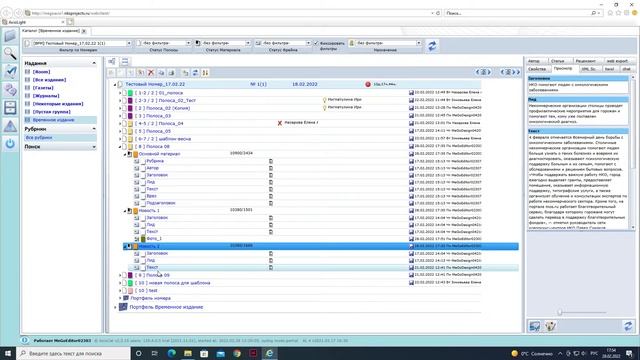This screenshot has width=640, height=360.
Task: Adjust the preview zoom slider handle
Action: coord(560,312)
